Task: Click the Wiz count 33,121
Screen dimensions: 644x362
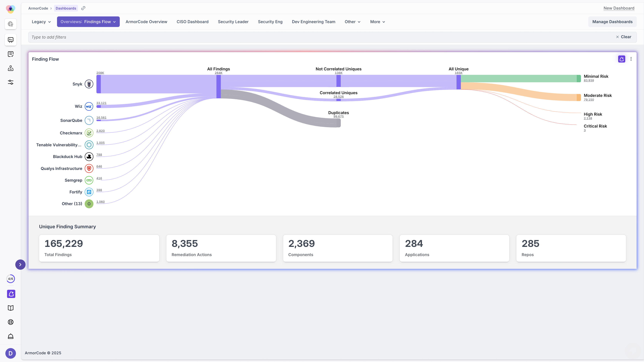Action: click(x=101, y=103)
